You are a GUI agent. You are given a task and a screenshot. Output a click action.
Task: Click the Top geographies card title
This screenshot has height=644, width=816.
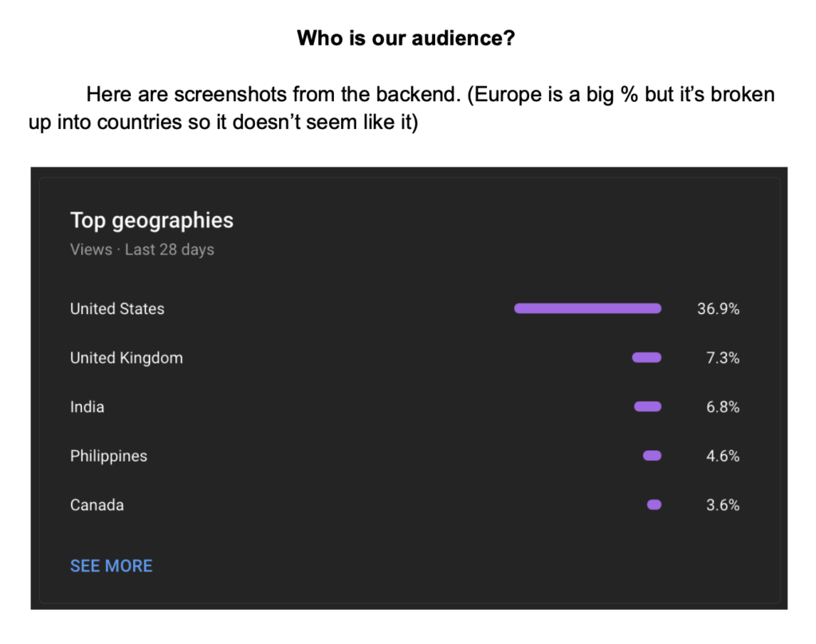(x=152, y=221)
